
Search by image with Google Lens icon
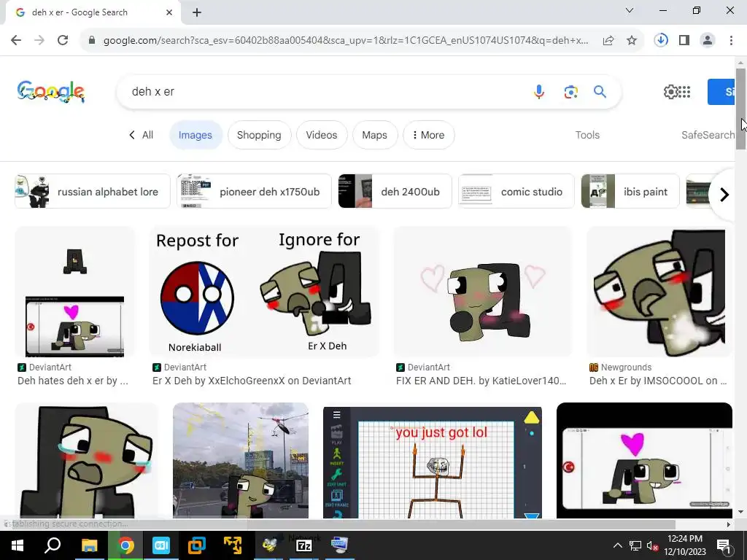(570, 91)
